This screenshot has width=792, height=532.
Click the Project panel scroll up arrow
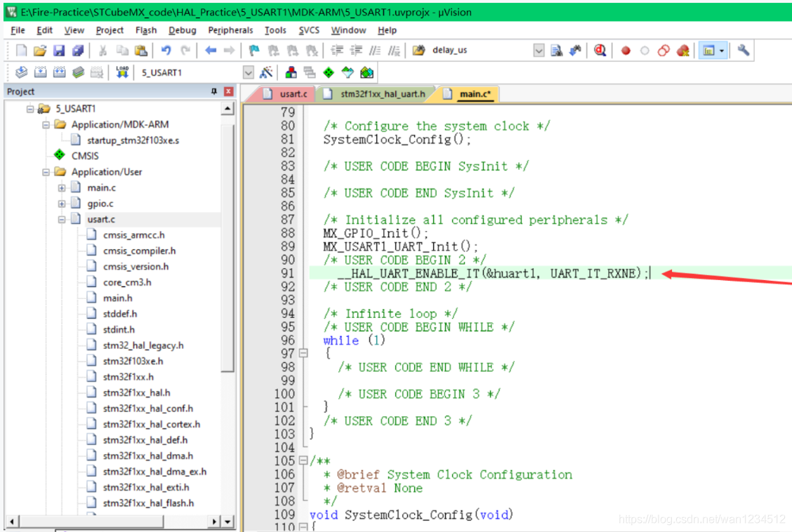tap(227, 109)
